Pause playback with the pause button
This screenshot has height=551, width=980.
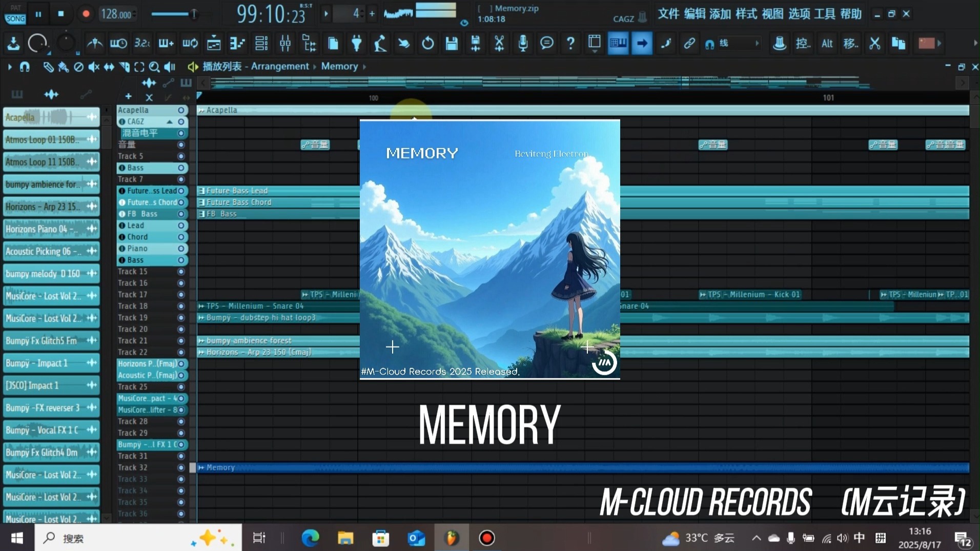[x=38, y=14]
